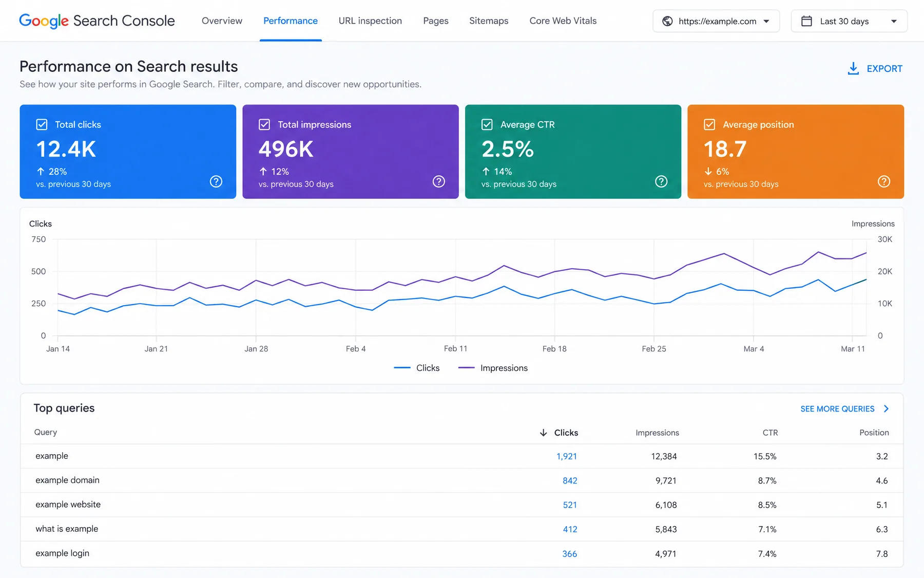Sort by the Impressions column header
The width and height of the screenshot is (924, 578).
pyautogui.click(x=657, y=433)
